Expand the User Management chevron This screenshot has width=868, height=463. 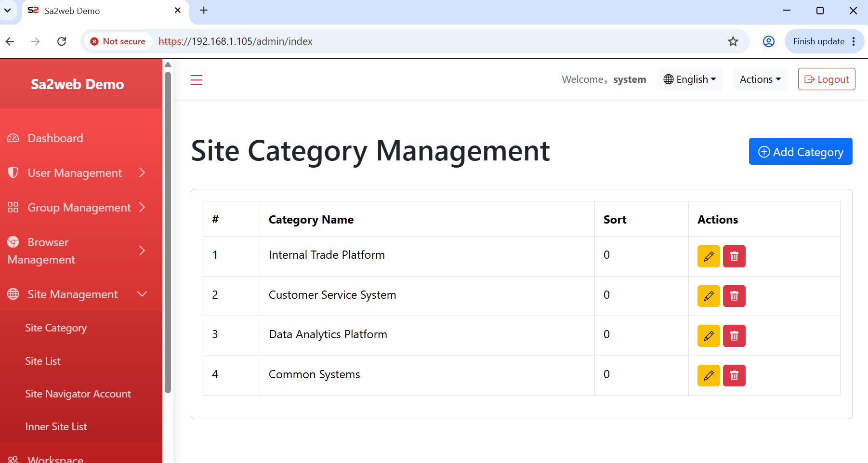click(142, 172)
